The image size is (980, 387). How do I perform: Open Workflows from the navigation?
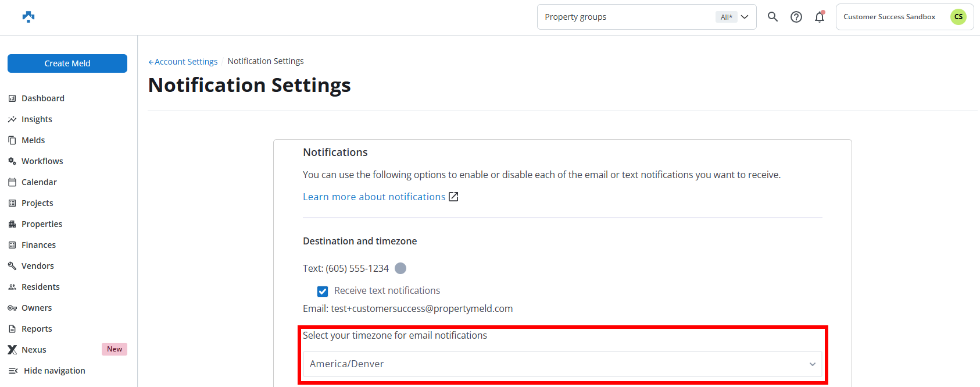pyautogui.click(x=42, y=161)
